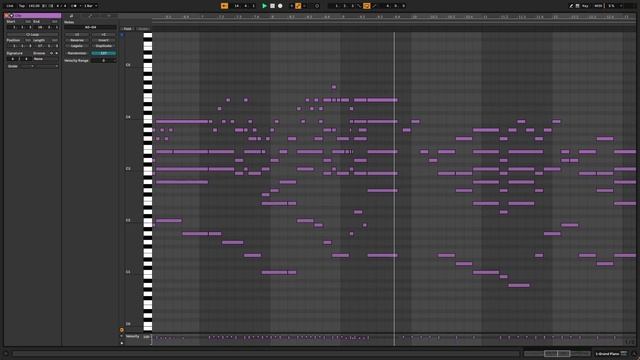Click the double tempo ×2 button
The image size is (640, 360).
click(x=104, y=35)
